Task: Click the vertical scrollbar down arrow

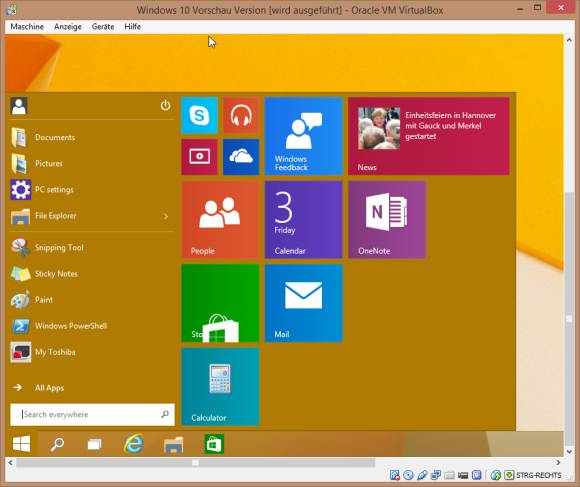Action: [569, 451]
